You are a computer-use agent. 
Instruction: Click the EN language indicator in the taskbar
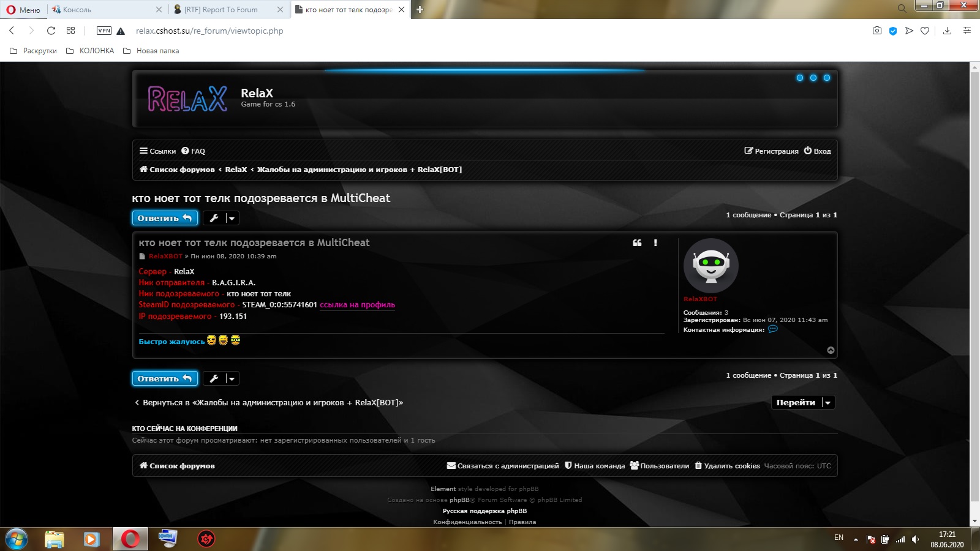click(x=839, y=538)
